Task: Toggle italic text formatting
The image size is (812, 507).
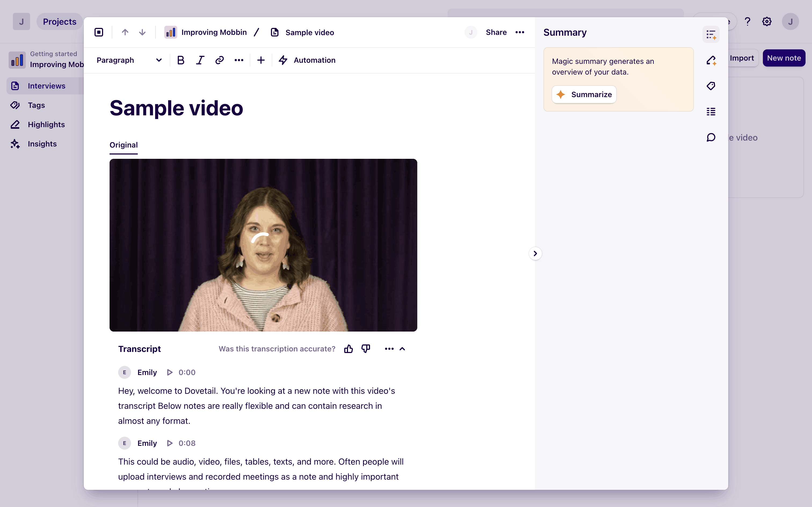Action: (x=200, y=60)
